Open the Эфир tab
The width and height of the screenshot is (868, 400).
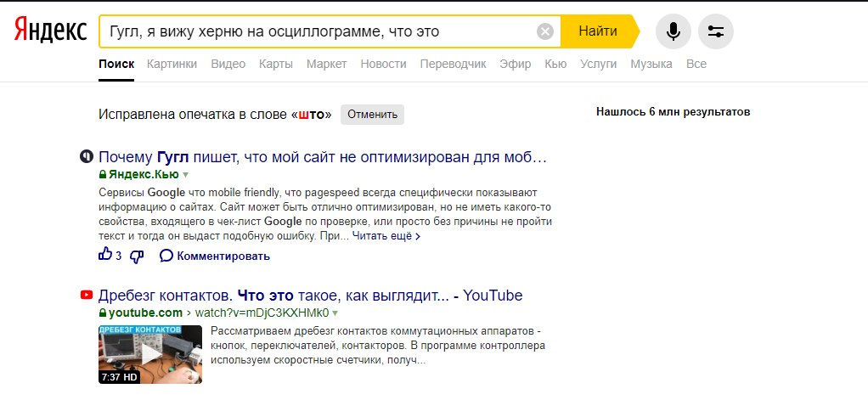tap(515, 65)
